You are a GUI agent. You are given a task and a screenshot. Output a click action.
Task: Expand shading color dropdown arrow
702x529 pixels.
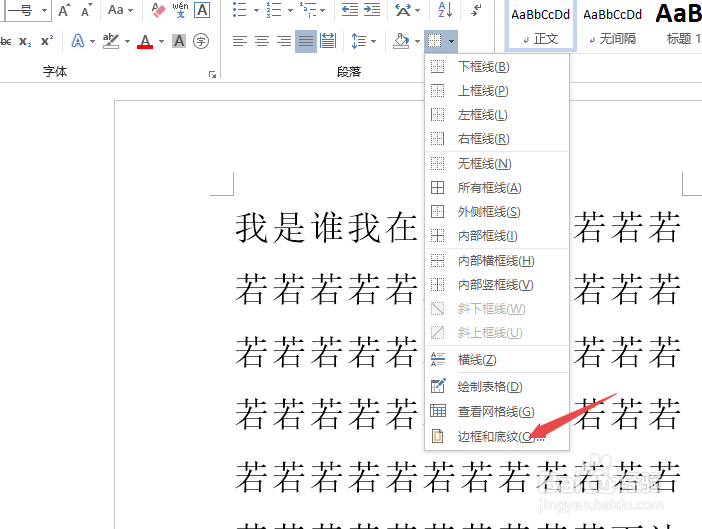[x=417, y=42]
